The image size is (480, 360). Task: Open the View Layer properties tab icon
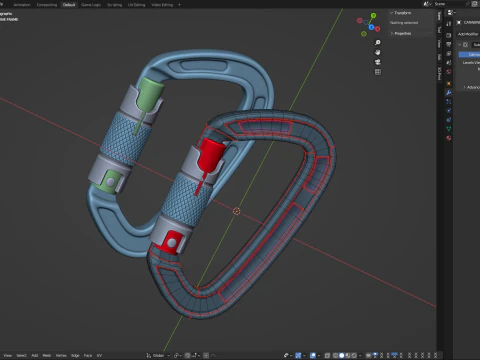(449, 53)
